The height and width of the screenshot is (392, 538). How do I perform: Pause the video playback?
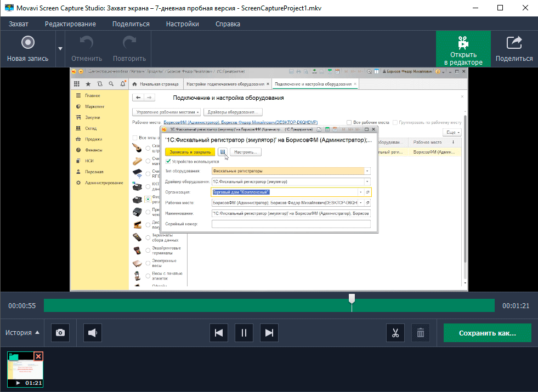click(244, 332)
